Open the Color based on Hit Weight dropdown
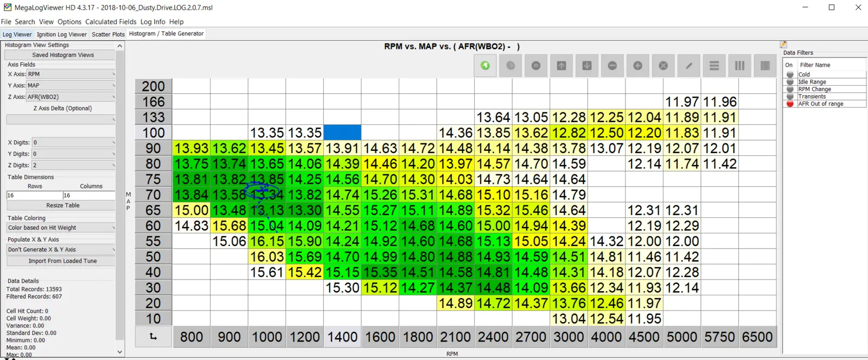The height and width of the screenshot is (360, 868). (x=61, y=228)
